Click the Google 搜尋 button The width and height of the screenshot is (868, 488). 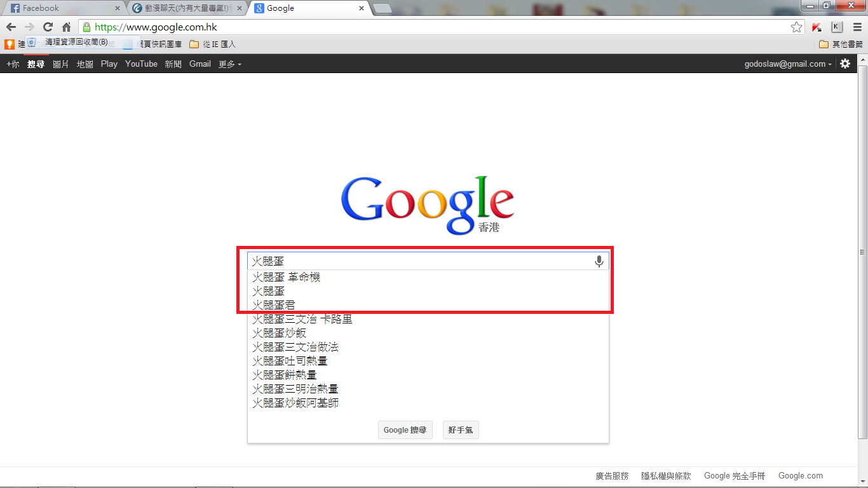[405, 430]
